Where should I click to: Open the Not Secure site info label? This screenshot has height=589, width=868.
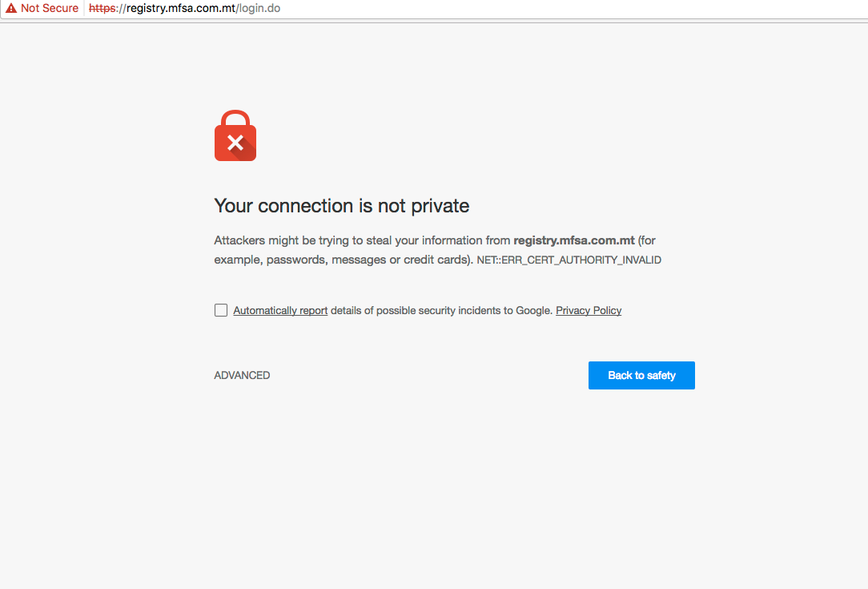click(x=49, y=8)
